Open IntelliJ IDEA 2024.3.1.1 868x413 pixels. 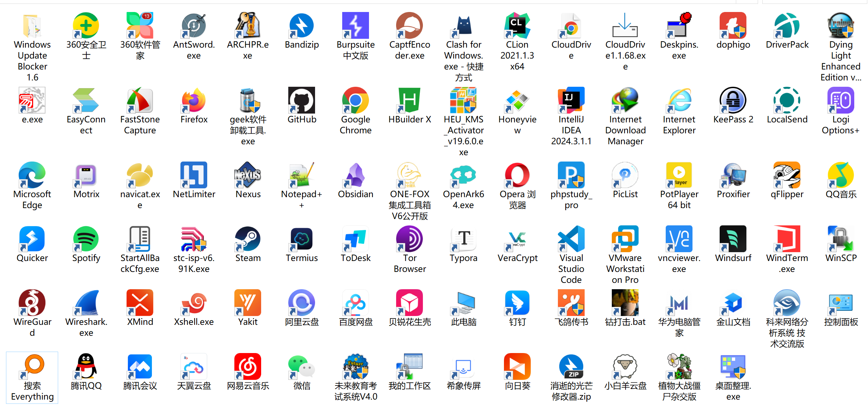point(571,100)
